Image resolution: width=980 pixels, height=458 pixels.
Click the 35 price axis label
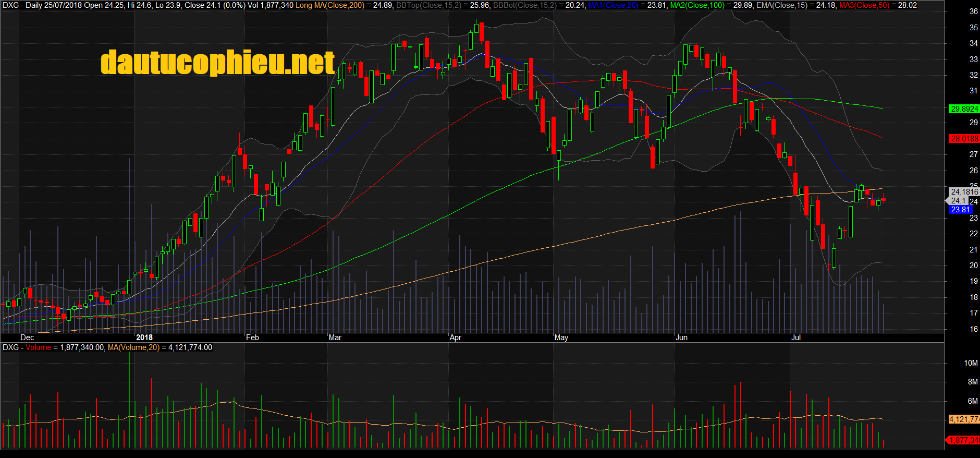coord(973,28)
